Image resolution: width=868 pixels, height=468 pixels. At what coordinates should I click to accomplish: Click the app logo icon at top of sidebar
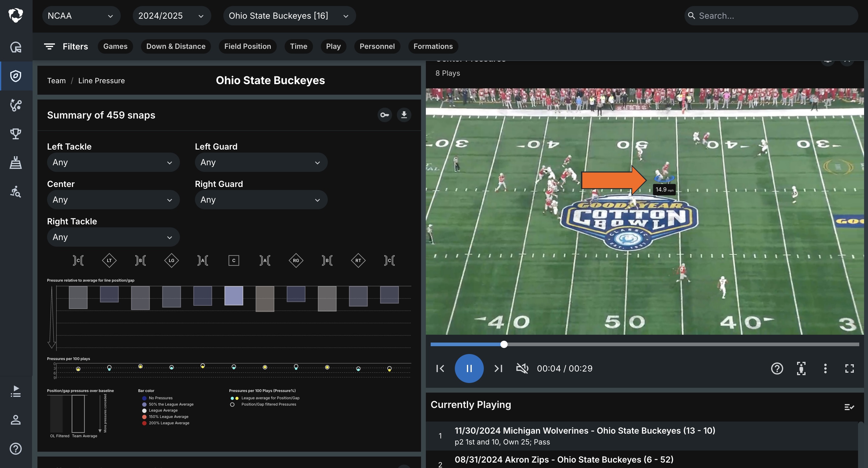point(15,15)
